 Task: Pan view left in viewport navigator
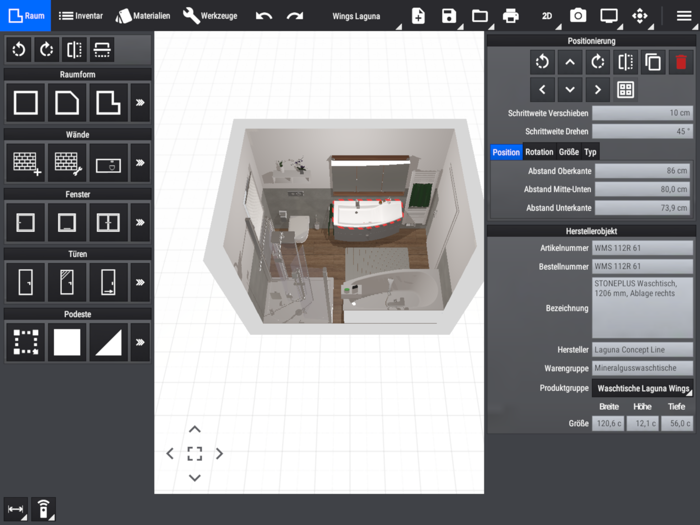(170, 454)
